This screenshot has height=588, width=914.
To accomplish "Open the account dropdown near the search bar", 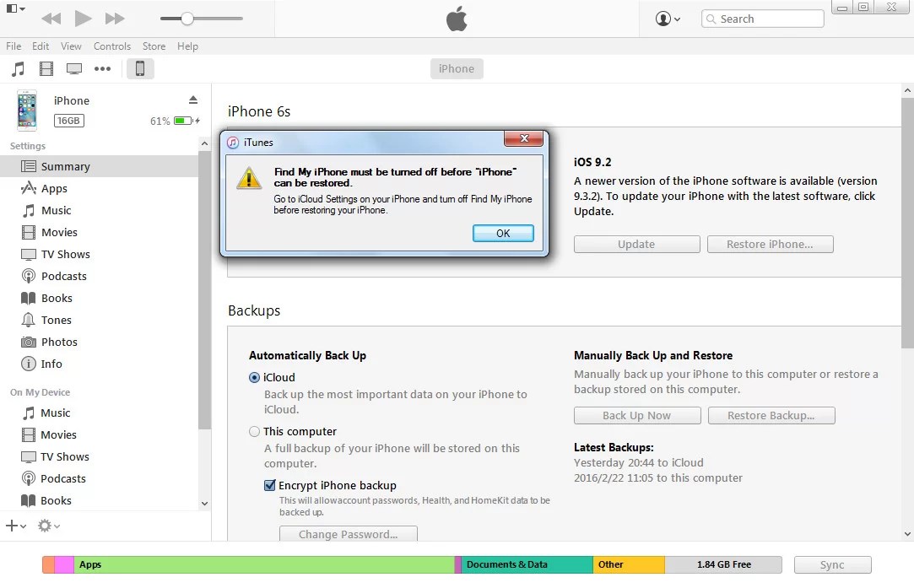I will 667,18.
